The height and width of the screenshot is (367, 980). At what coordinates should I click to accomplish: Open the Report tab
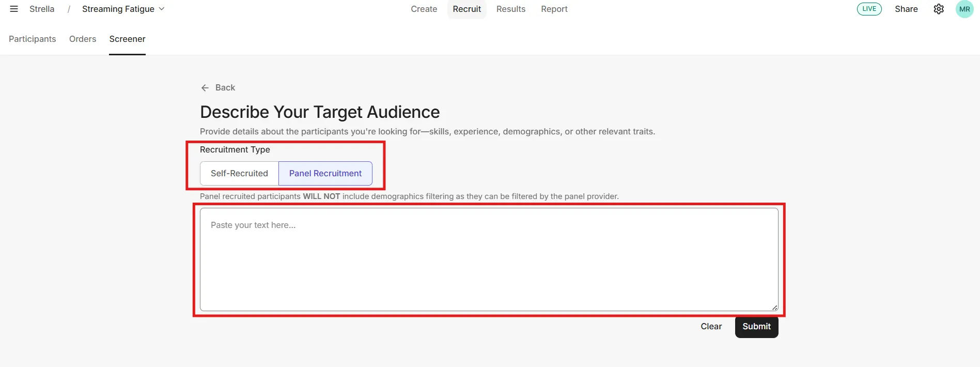(x=554, y=9)
